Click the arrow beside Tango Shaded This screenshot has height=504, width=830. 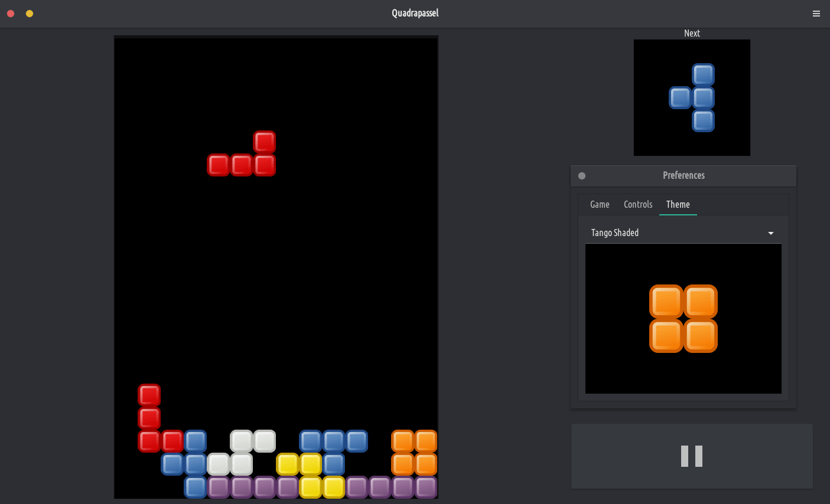click(770, 234)
